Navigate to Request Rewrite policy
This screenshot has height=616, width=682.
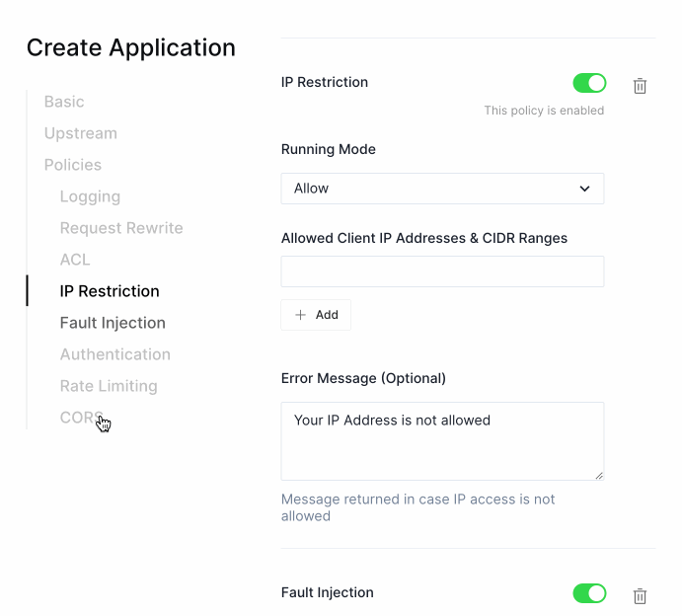121,228
